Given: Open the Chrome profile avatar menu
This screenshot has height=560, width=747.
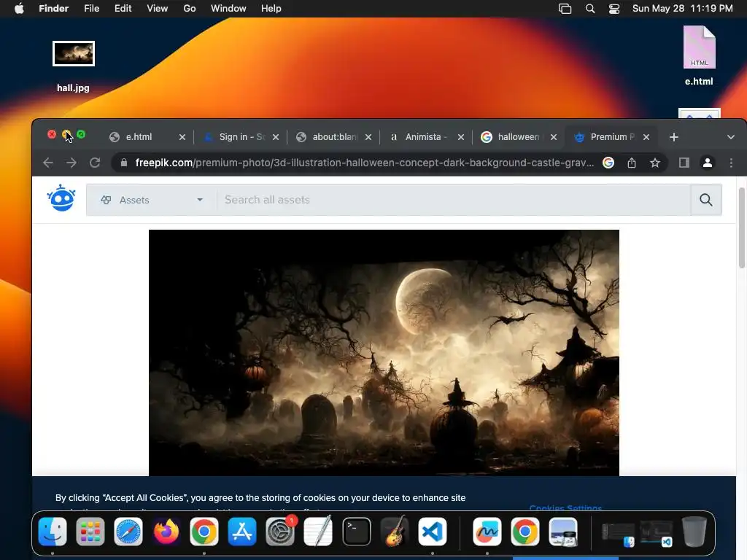Looking at the screenshot, I should [708, 163].
